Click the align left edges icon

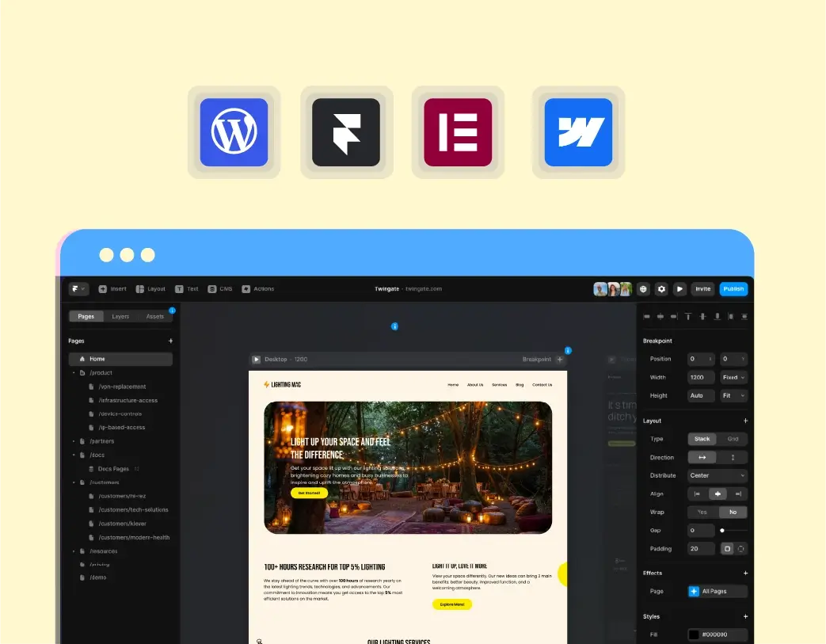(x=647, y=317)
